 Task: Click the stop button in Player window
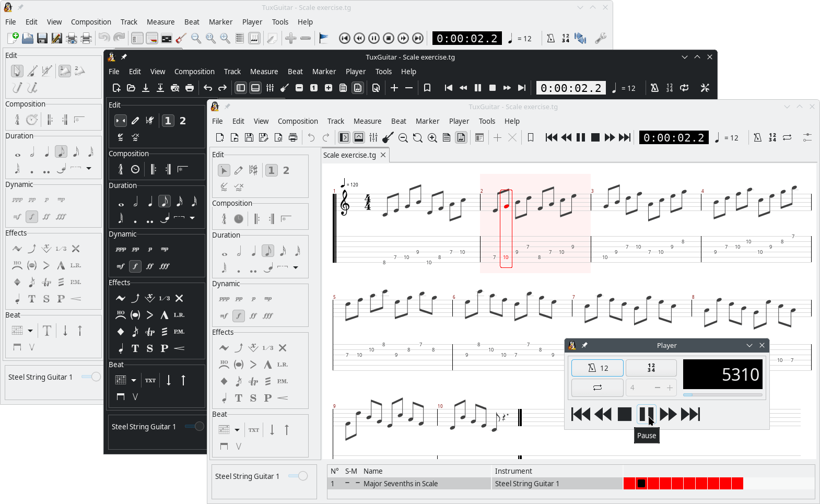(625, 414)
